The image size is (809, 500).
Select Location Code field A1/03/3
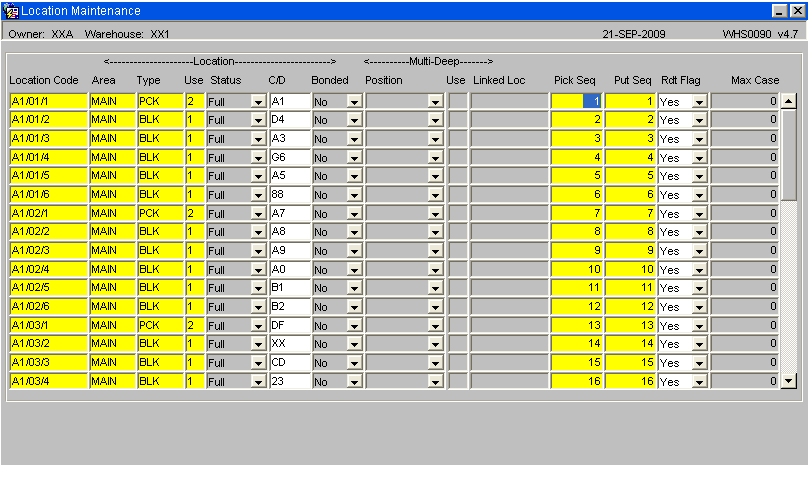tap(48, 363)
